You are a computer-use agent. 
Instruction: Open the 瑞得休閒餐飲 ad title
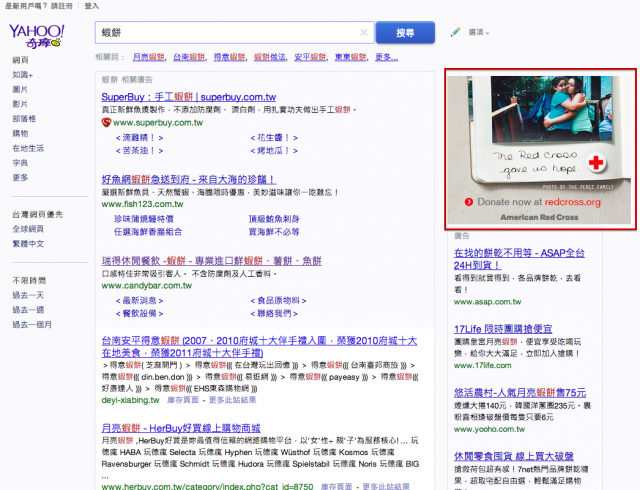tap(211, 261)
